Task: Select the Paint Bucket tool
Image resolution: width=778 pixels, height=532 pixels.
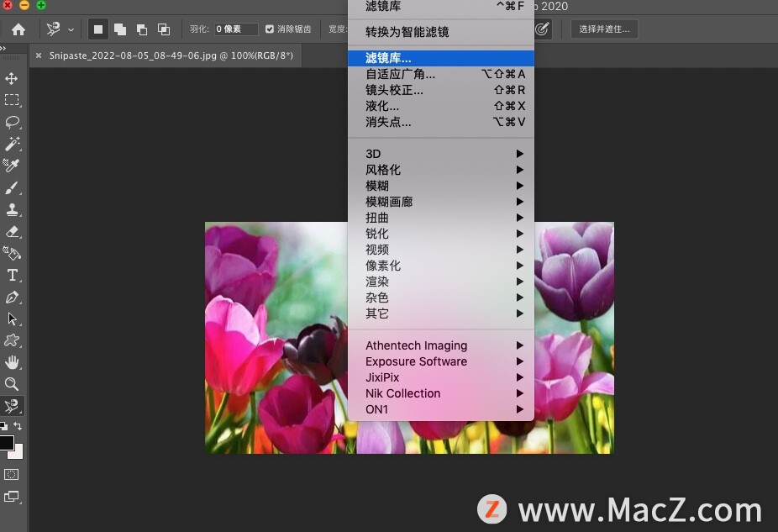Action: point(12,254)
